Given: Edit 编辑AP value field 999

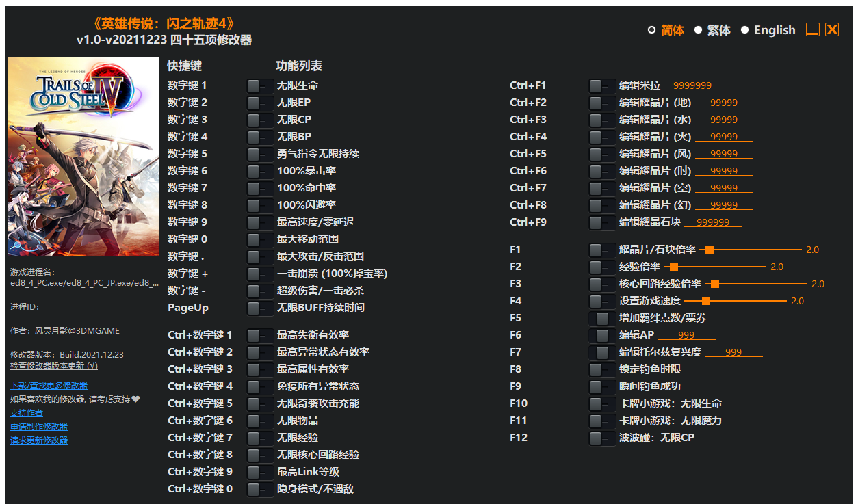Looking at the screenshot, I should pyautogui.click(x=686, y=335).
